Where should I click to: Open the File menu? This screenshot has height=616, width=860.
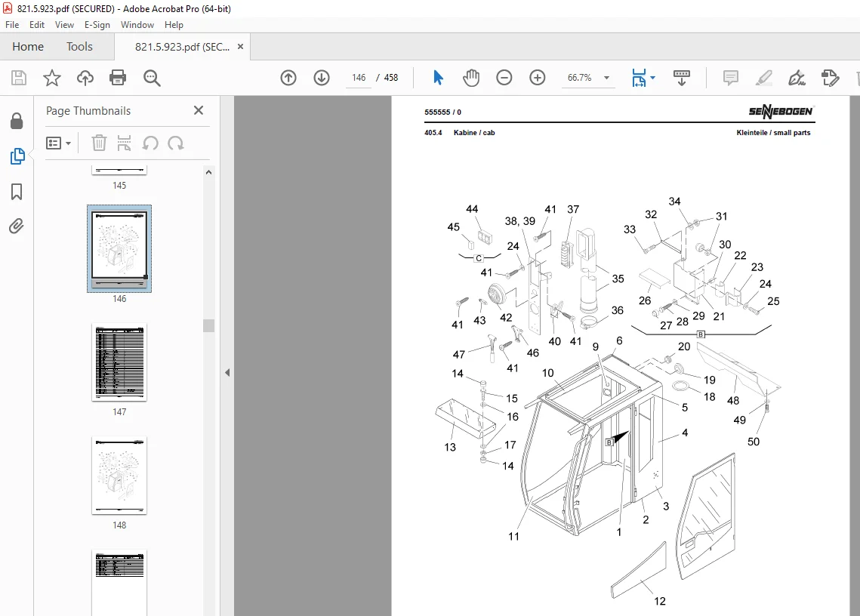[12, 25]
